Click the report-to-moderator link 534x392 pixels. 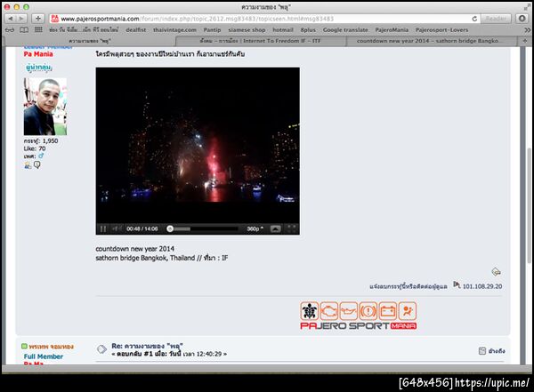408,286
